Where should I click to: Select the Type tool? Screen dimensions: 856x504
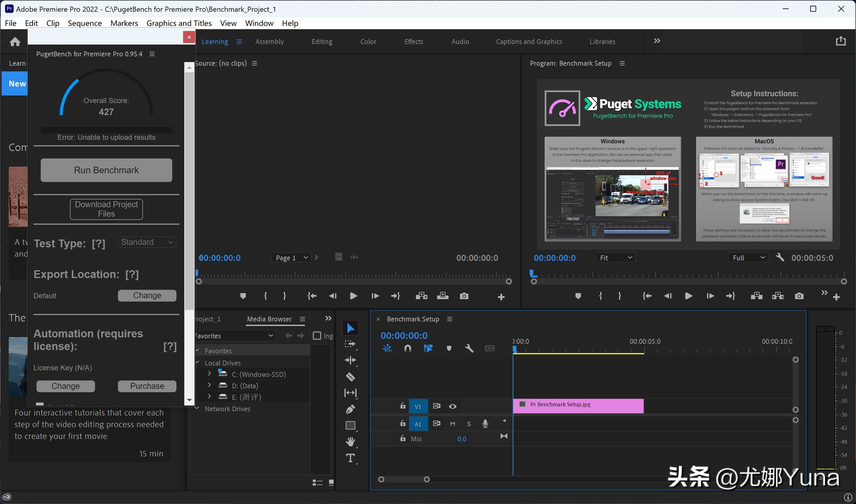350,458
